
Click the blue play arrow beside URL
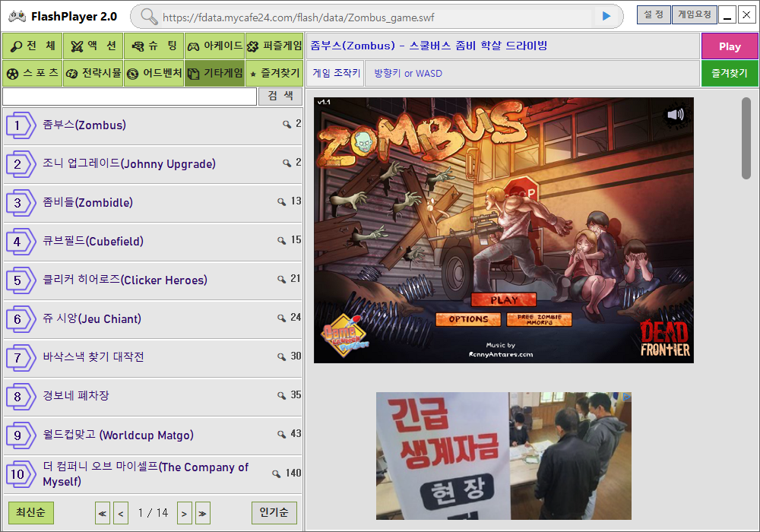pos(606,16)
